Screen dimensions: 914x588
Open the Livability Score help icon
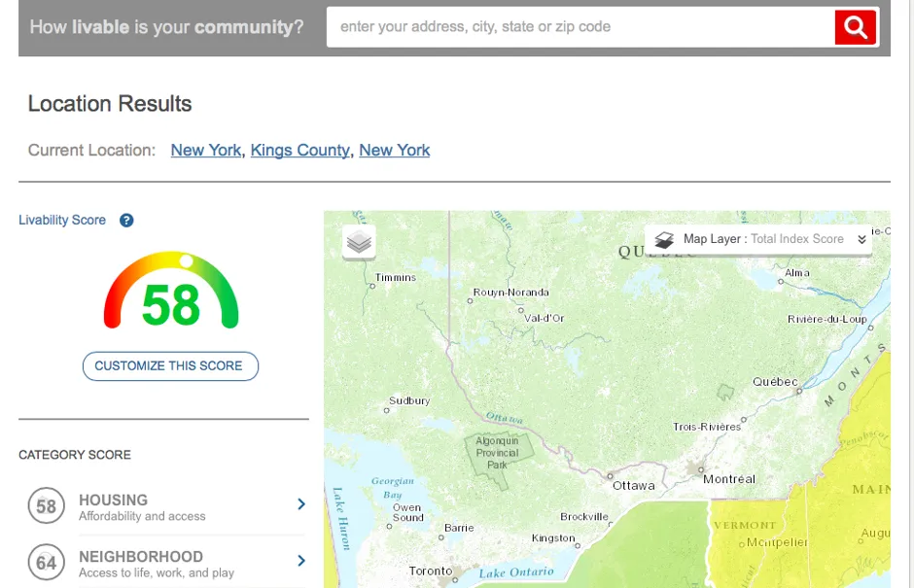coord(126,221)
